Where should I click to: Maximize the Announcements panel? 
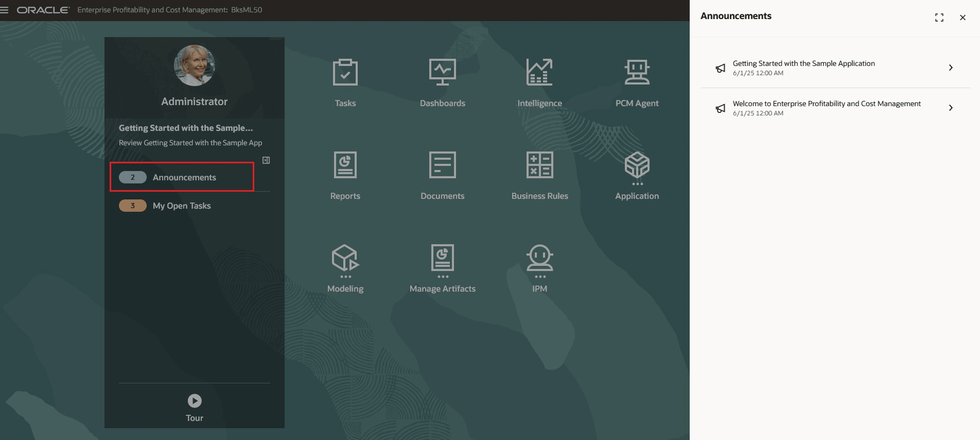tap(939, 18)
